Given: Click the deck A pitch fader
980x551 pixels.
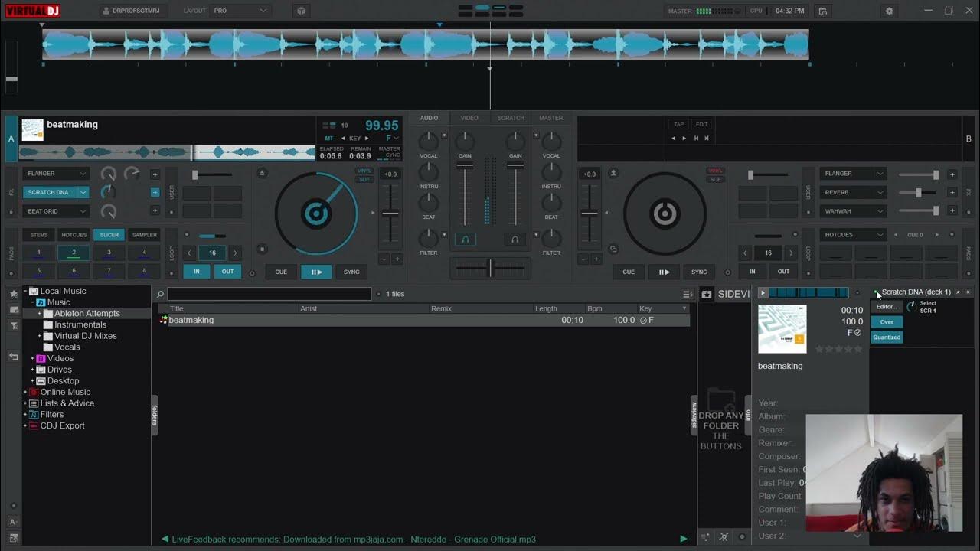Looking at the screenshot, I should (390, 214).
